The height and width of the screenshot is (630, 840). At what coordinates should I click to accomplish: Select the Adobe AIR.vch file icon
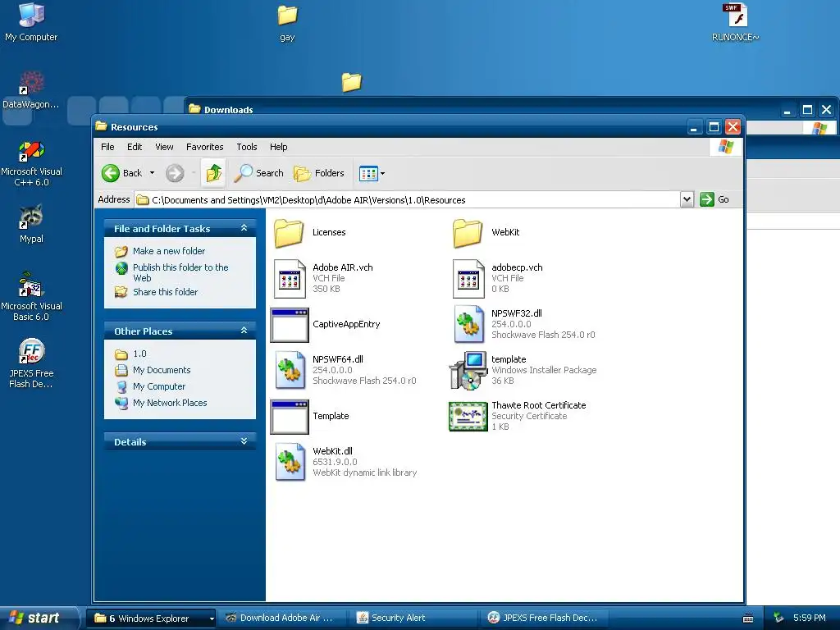pos(290,279)
